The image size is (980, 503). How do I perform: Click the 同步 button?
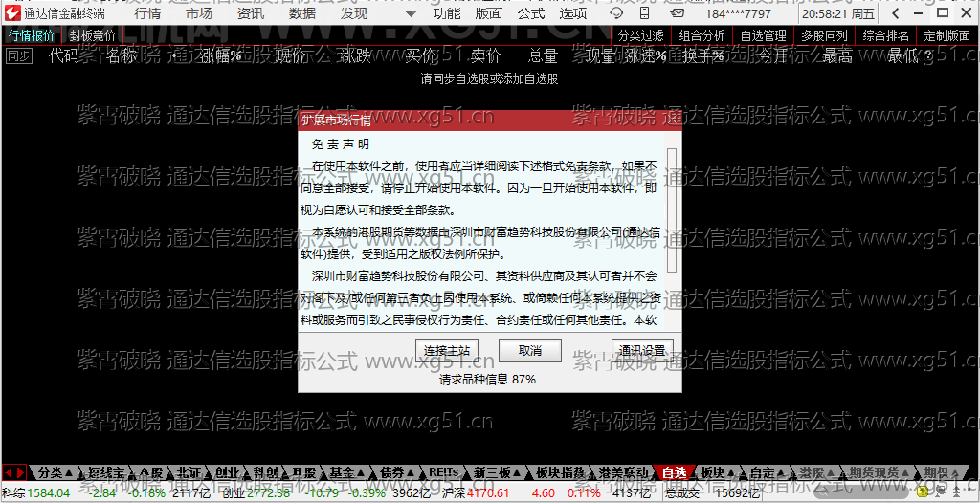click(18, 56)
